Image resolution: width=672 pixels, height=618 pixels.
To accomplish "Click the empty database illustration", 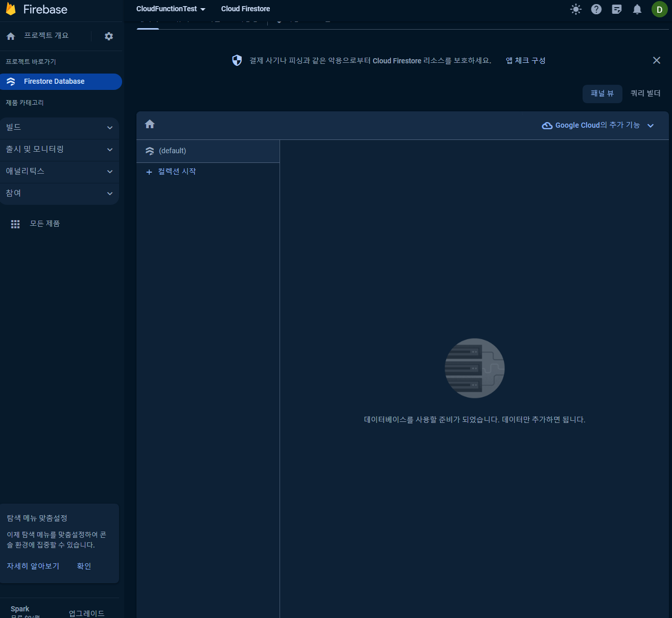I will 475,368.
